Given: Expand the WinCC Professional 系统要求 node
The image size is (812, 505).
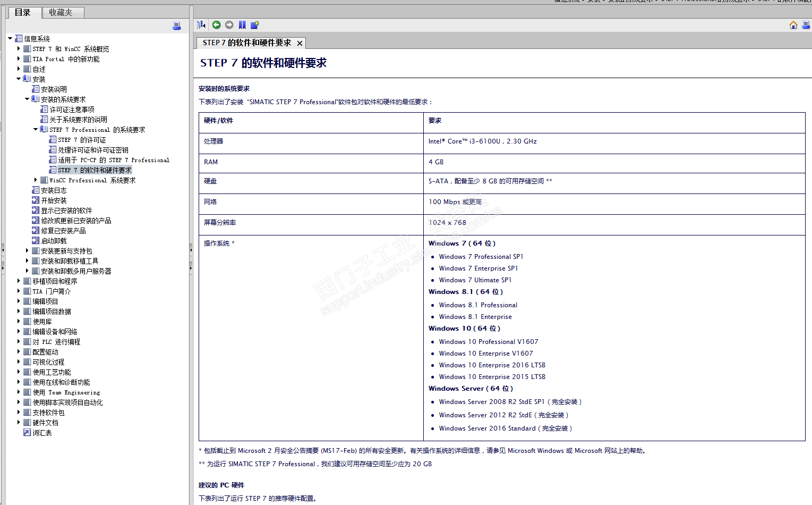Looking at the screenshot, I should click(36, 180).
